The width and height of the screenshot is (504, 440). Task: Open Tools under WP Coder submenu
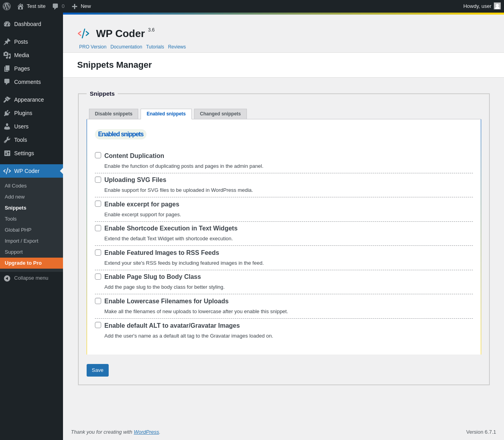tap(31, 219)
